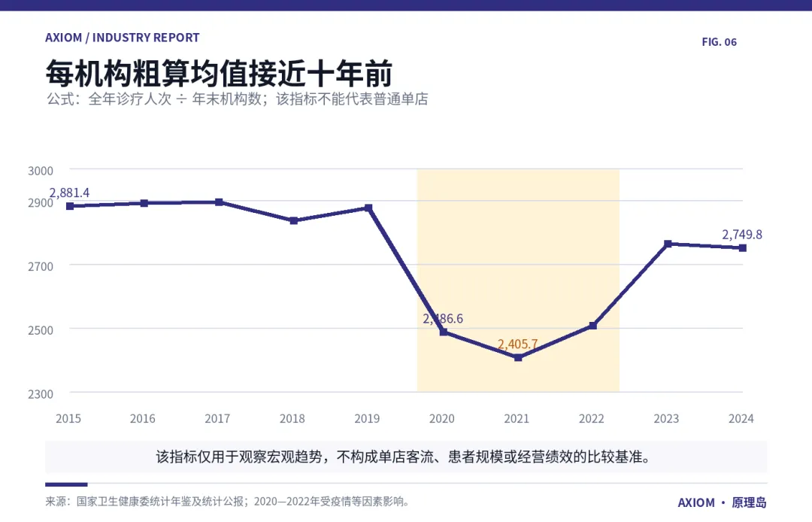Viewport: 812px width, 522px height.
Task: Click the 3000 y-axis label
Action: click(41, 171)
